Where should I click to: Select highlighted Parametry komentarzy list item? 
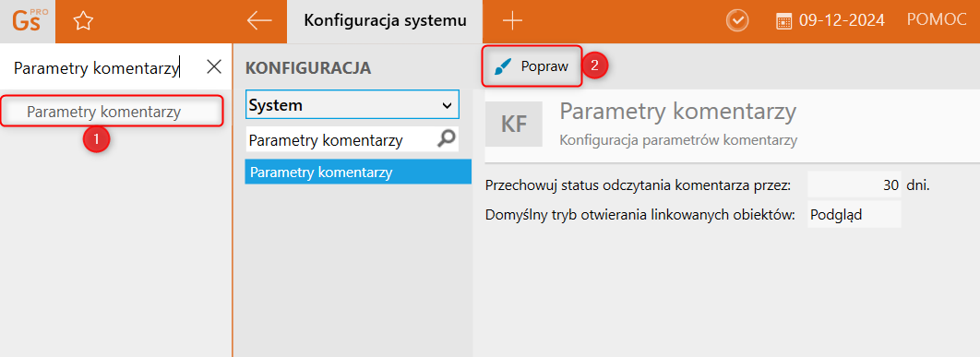point(358,172)
